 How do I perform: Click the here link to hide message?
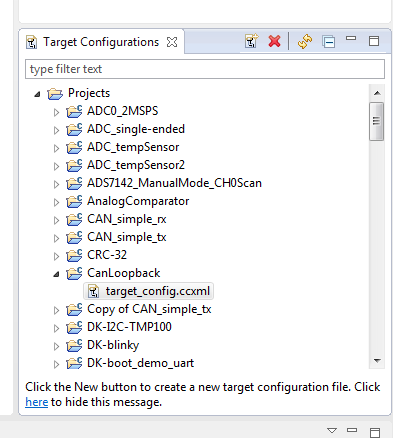click(x=37, y=402)
